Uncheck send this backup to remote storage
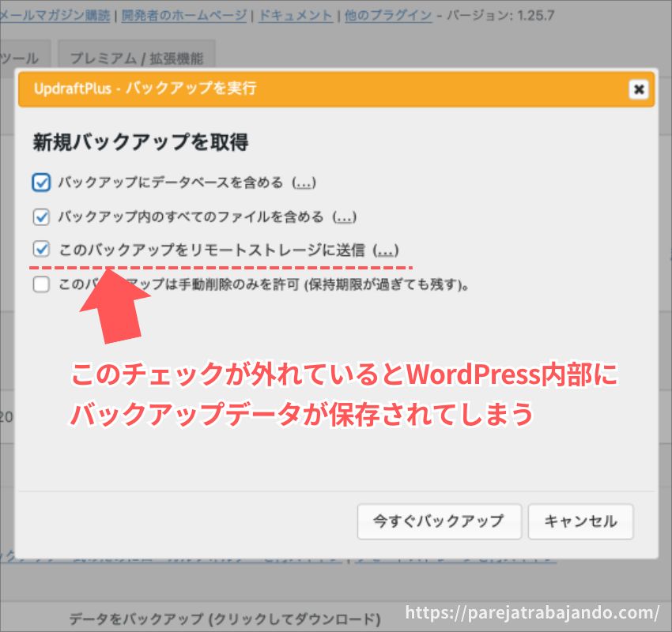The width and height of the screenshot is (672, 632). coord(42,250)
